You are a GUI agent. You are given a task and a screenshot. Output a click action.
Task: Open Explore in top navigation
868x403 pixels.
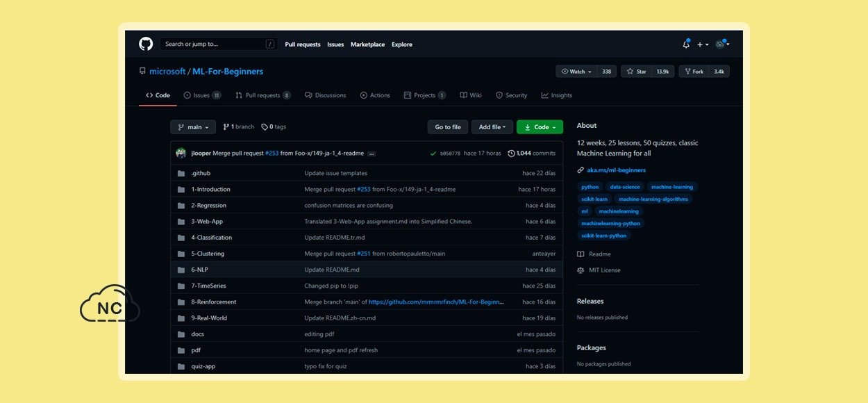point(402,44)
